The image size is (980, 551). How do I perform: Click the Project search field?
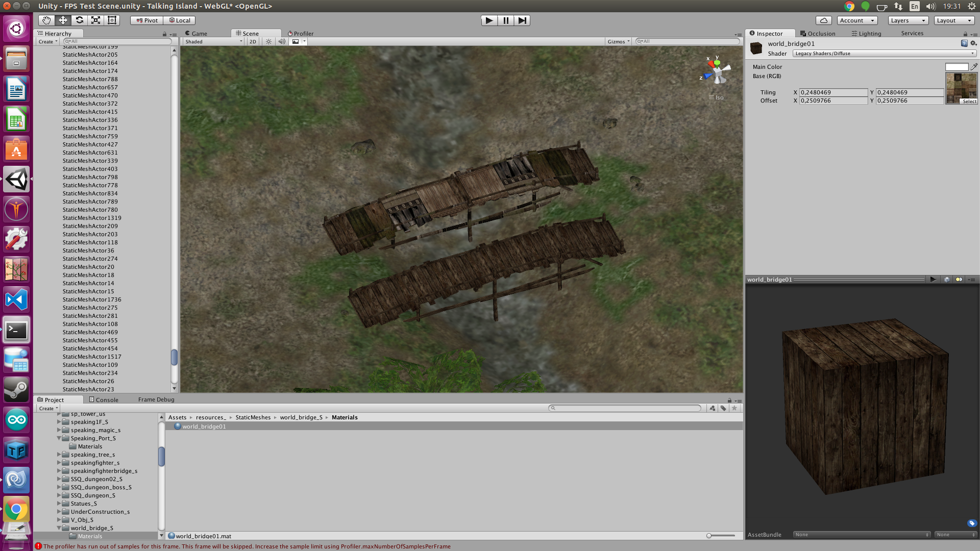click(x=625, y=408)
